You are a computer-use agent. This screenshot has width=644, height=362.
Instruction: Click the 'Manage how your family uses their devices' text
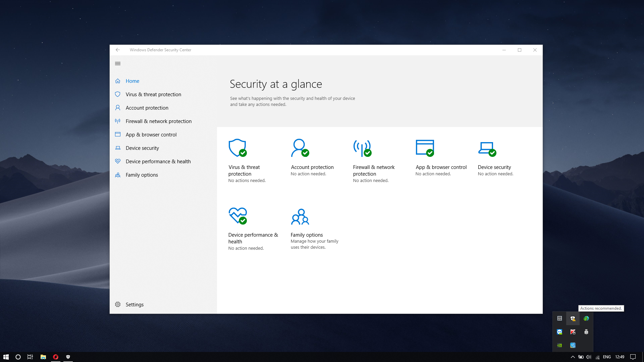click(314, 244)
